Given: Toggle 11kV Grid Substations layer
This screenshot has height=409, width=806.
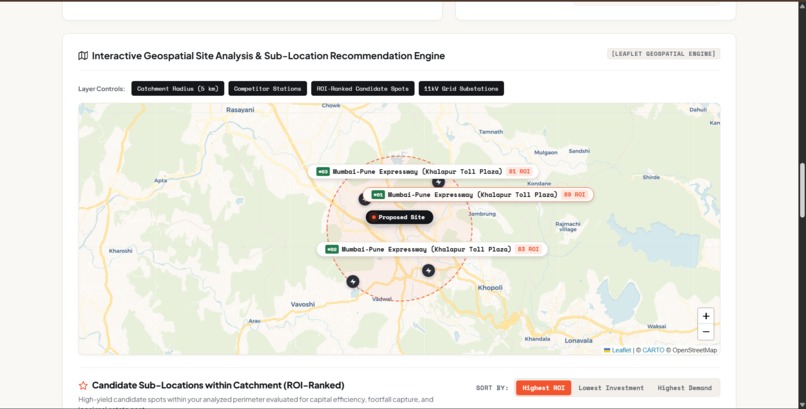Looking at the screenshot, I should tap(461, 88).
